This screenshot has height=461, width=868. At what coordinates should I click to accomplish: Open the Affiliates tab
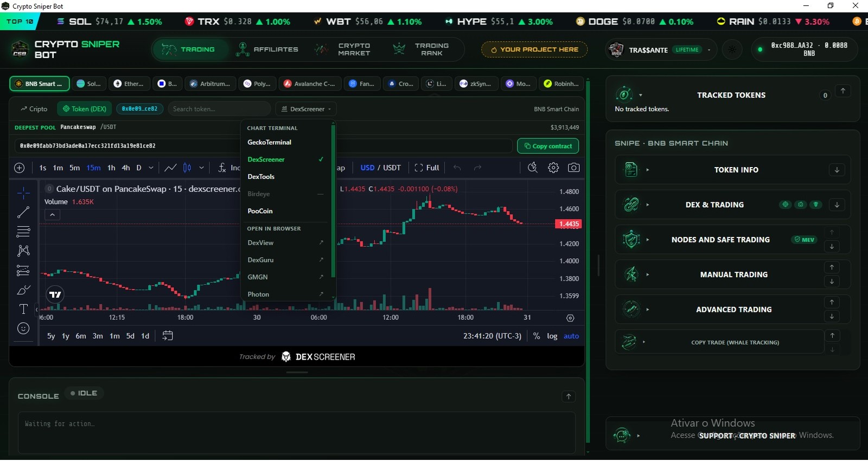tap(268, 49)
